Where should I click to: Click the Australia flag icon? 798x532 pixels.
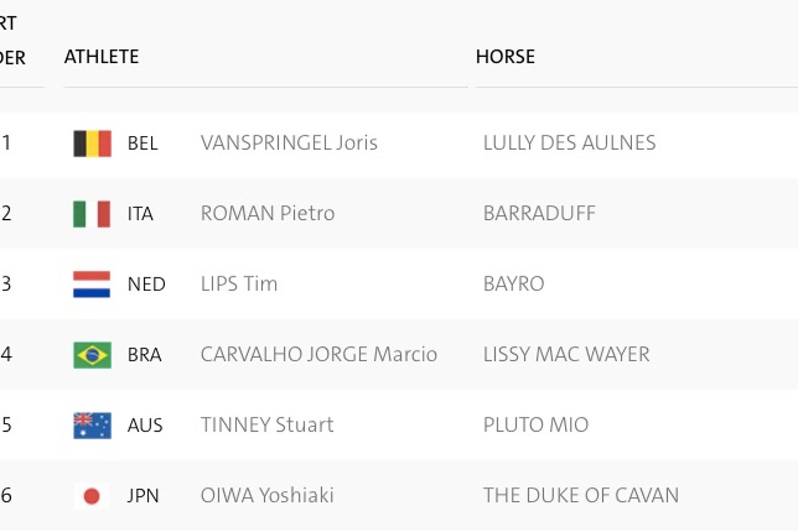coord(92,425)
